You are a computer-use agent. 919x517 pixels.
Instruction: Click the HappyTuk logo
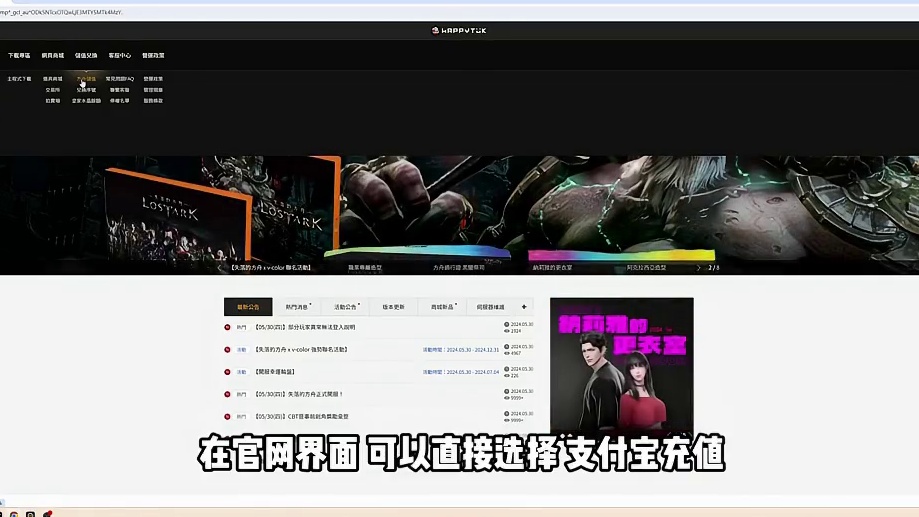(x=459, y=30)
